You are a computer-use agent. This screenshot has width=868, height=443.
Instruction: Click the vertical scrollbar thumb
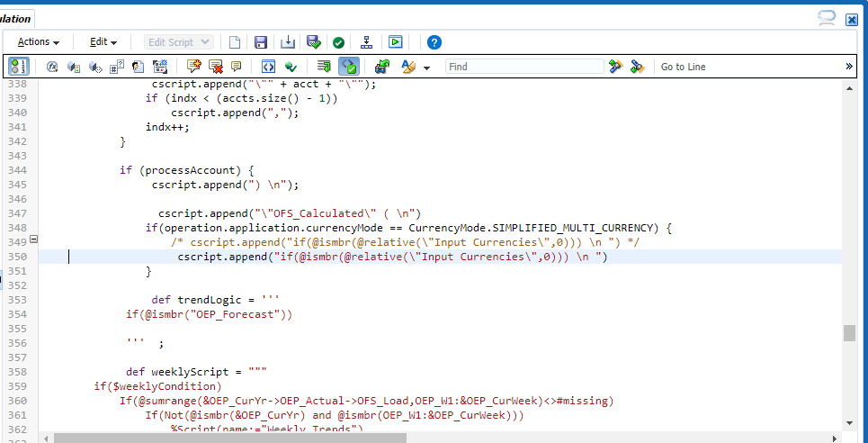tap(849, 333)
